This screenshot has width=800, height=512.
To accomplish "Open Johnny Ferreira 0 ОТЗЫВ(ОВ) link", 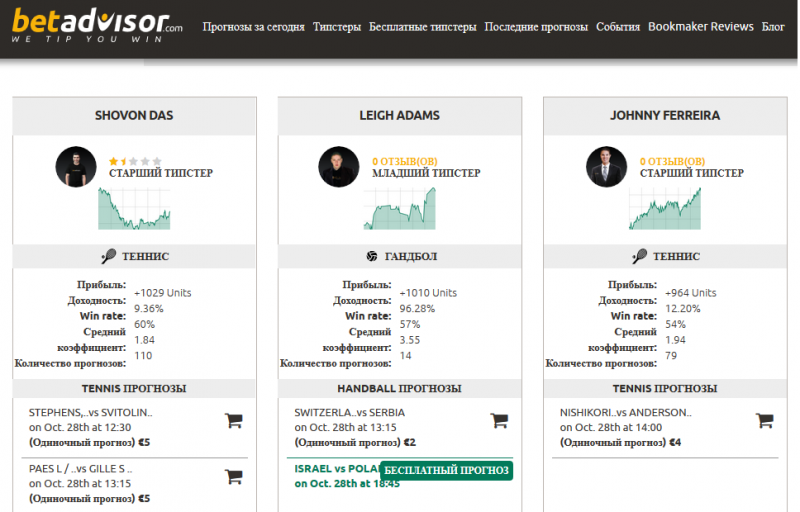I will point(672,161).
